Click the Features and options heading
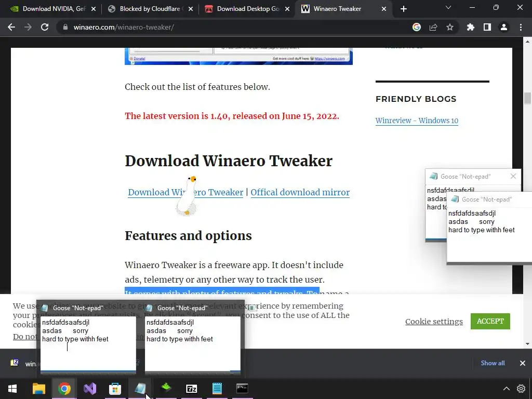This screenshot has height=399, width=532. tap(188, 236)
